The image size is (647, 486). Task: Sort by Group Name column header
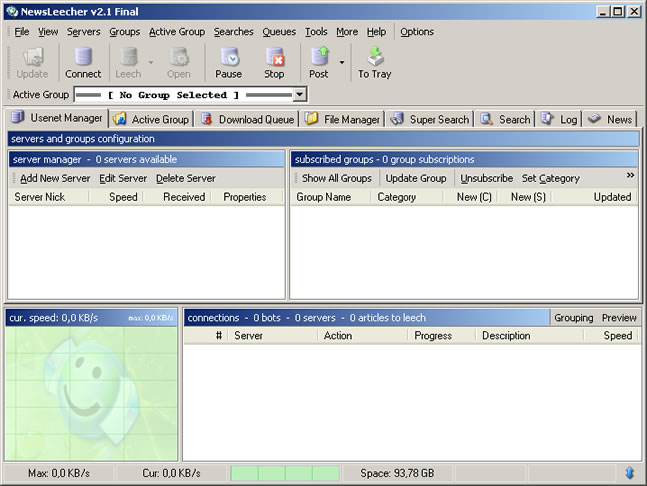330,197
